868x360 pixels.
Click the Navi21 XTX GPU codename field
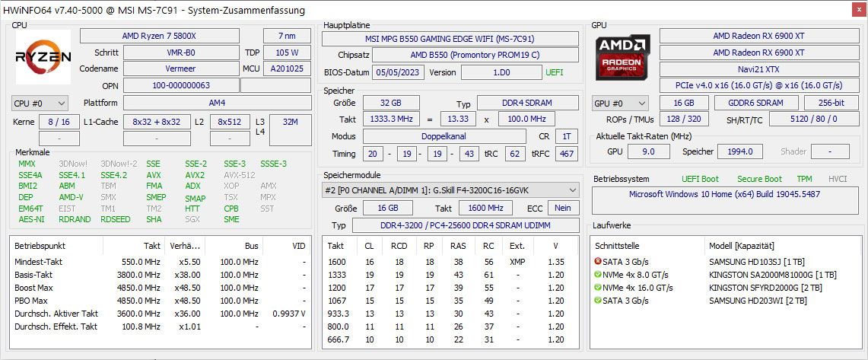click(758, 69)
